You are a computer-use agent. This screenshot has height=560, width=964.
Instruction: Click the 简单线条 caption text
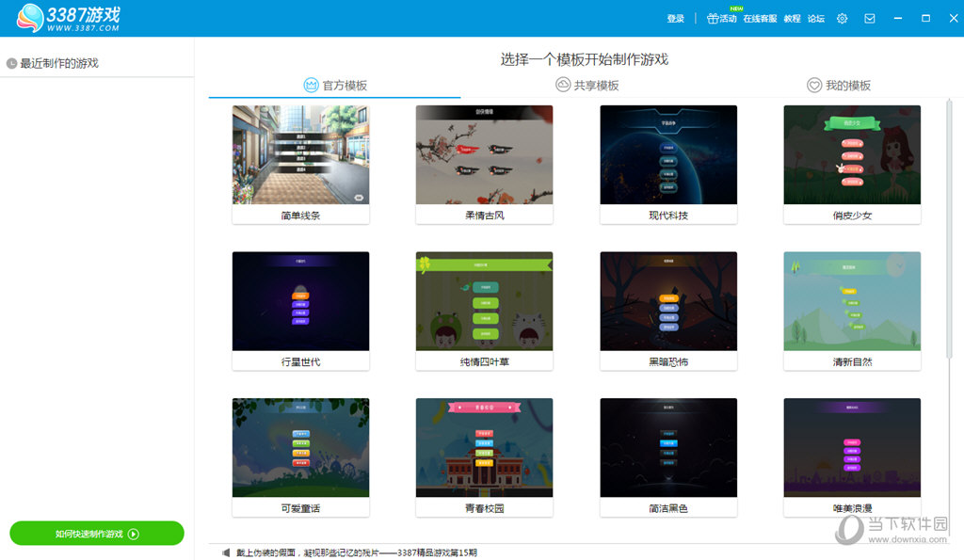point(300,216)
